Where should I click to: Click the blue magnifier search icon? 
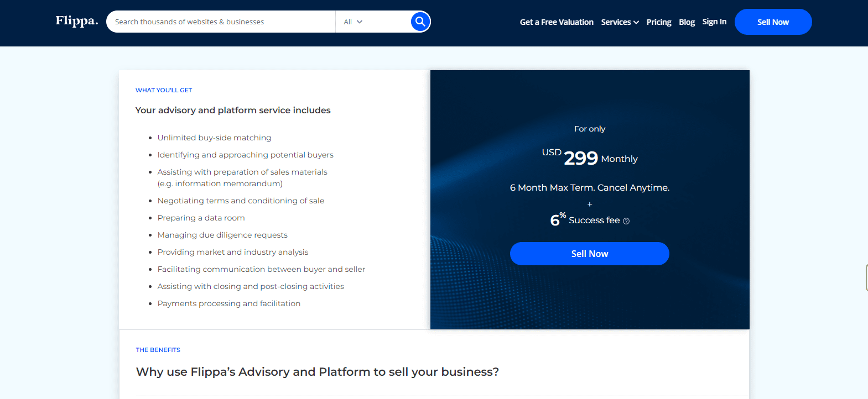(x=420, y=22)
